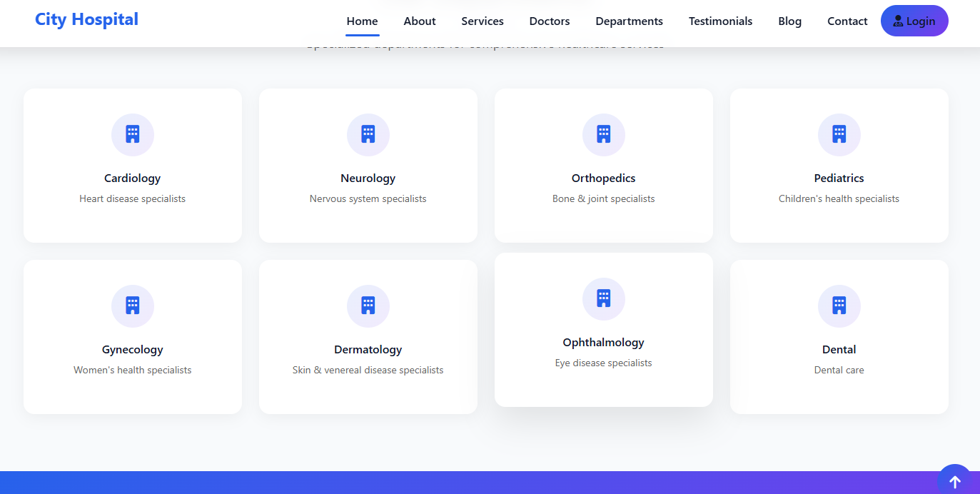
Task: Go to the Contact page
Action: [847, 21]
